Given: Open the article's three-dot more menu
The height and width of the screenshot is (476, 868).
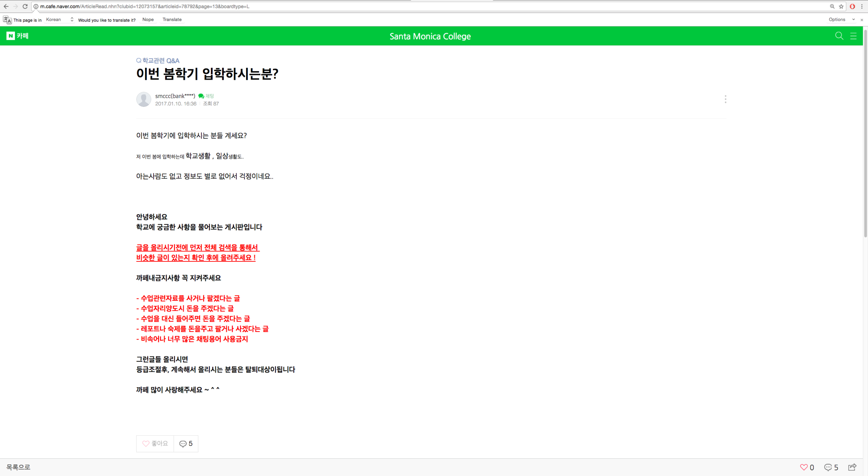Looking at the screenshot, I should (x=725, y=99).
